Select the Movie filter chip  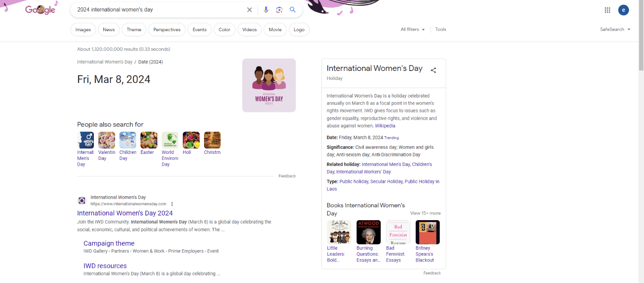(275, 29)
